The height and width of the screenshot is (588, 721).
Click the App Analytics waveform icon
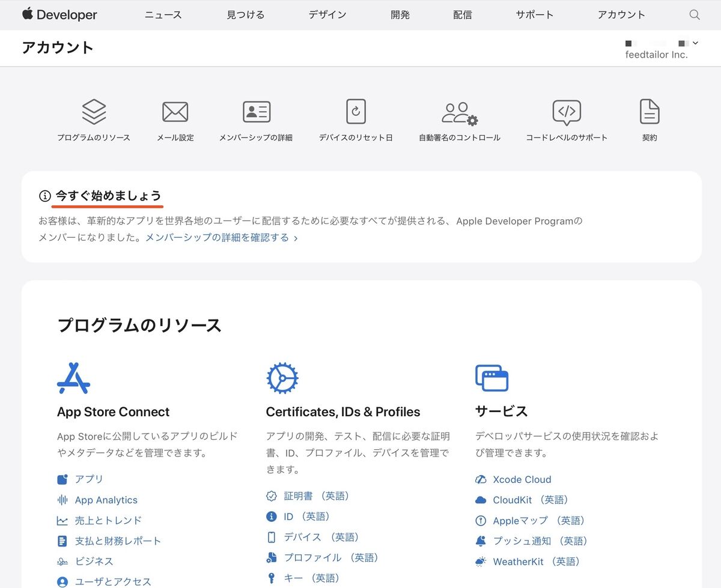(62, 500)
